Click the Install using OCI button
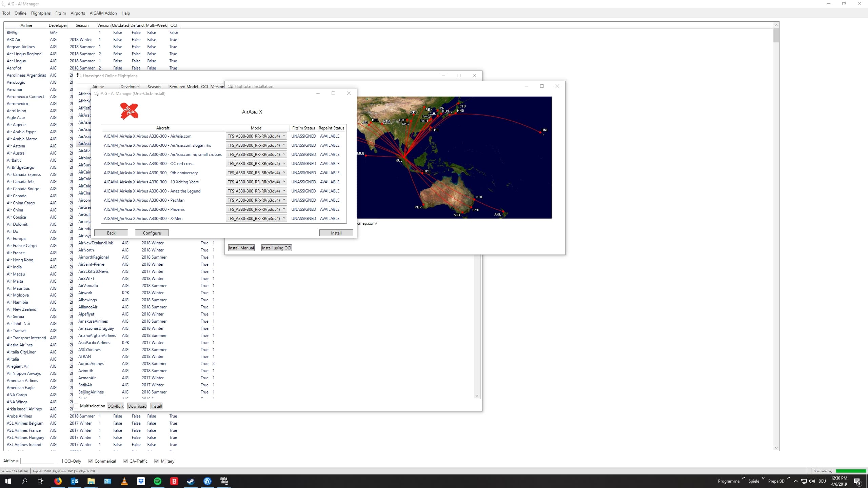This screenshot has width=868, height=488. point(276,248)
